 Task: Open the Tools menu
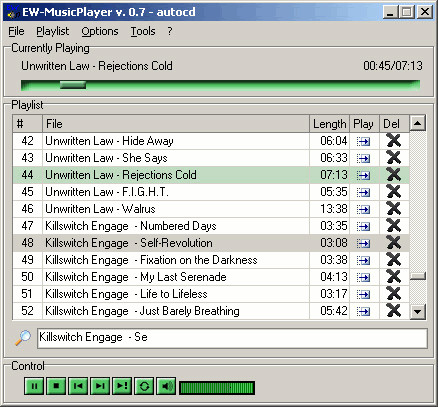point(143,31)
